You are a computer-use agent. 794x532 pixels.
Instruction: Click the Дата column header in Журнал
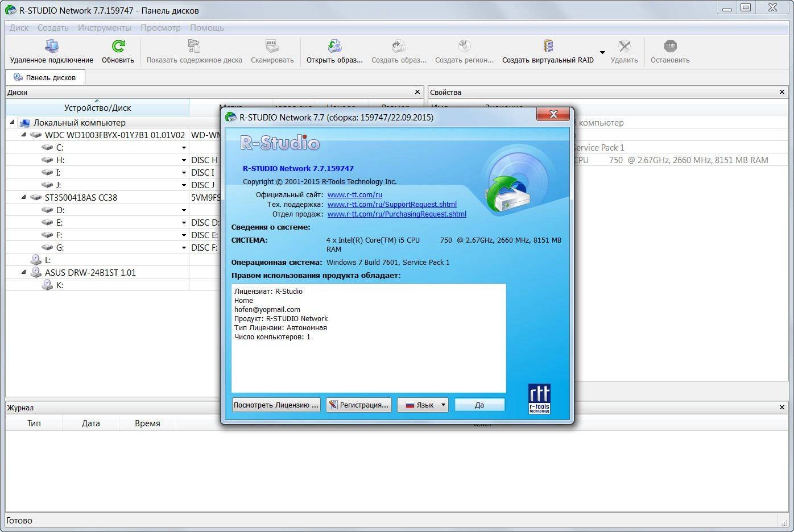tap(90, 423)
